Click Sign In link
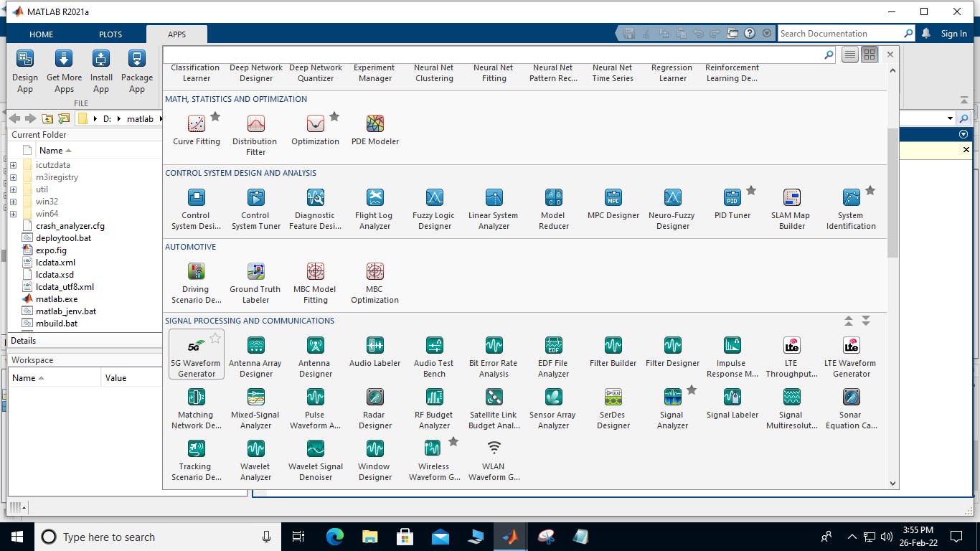This screenshot has height=551, width=980. tap(953, 34)
